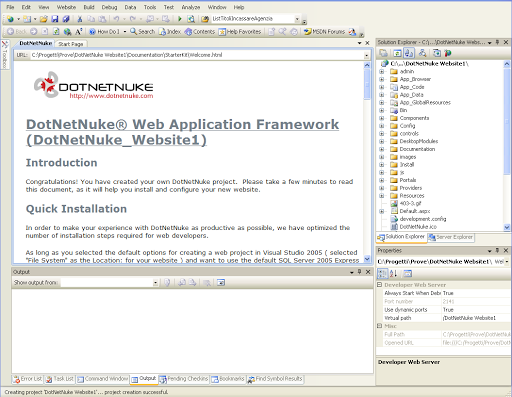
Task: Open the Find Symbol Results tab
Action: pyautogui.click(x=275, y=379)
